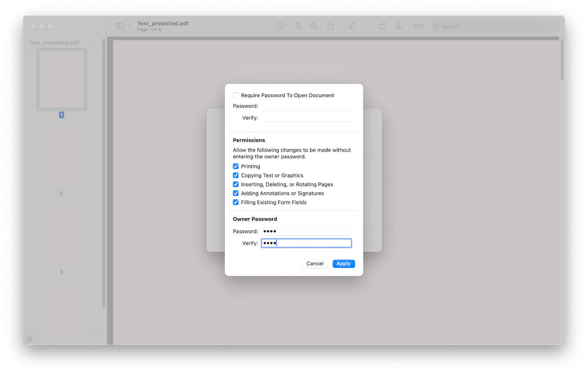Image resolution: width=588 pixels, height=375 pixels.
Task: Open the Markup tool dropdown arrow
Action: 366,26
